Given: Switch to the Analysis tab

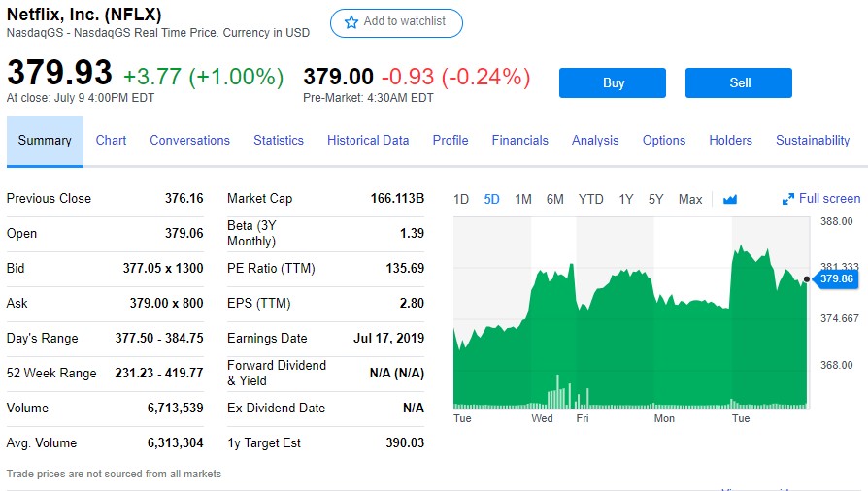Looking at the screenshot, I should click(x=595, y=141).
